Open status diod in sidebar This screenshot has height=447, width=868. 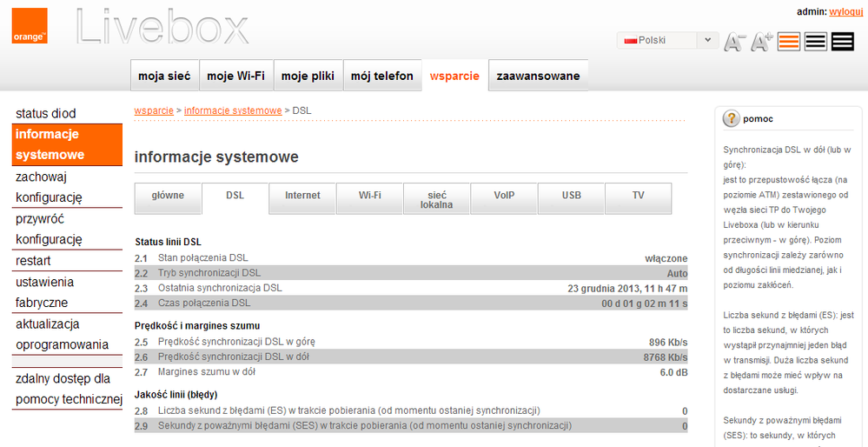tap(46, 113)
